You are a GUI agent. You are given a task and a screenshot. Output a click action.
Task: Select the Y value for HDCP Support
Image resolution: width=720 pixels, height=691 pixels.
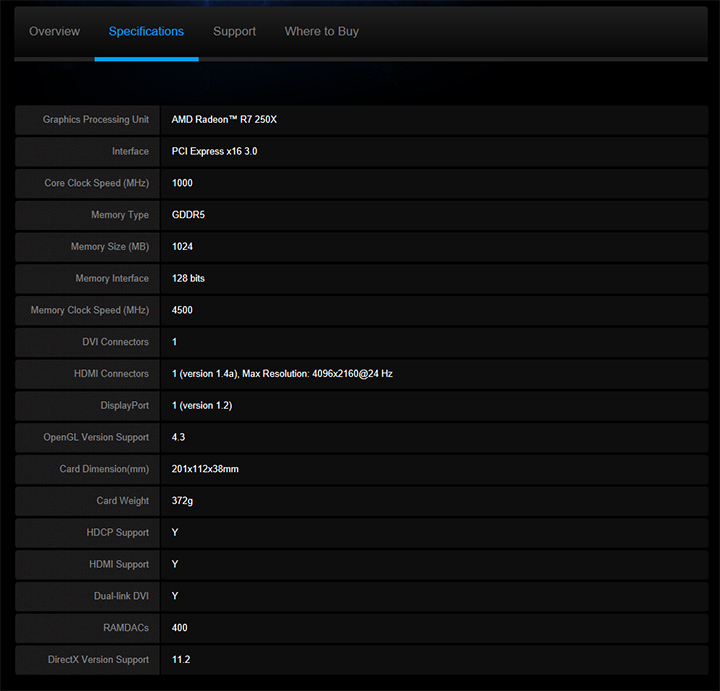tap(175, 532)
